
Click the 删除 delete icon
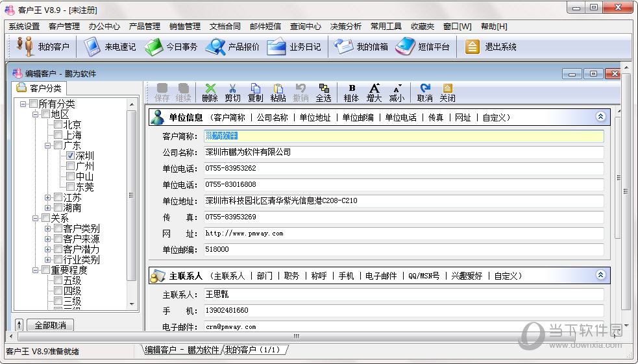point(210,93)
